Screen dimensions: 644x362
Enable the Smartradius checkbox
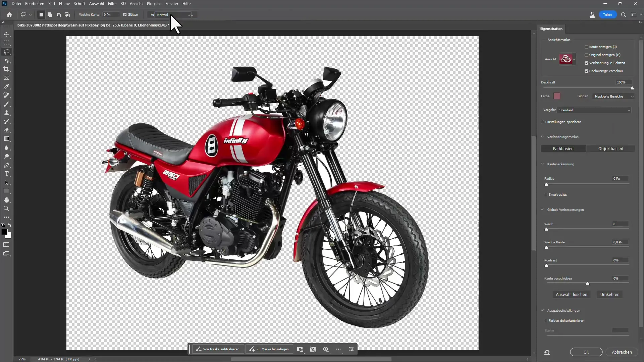546,195
